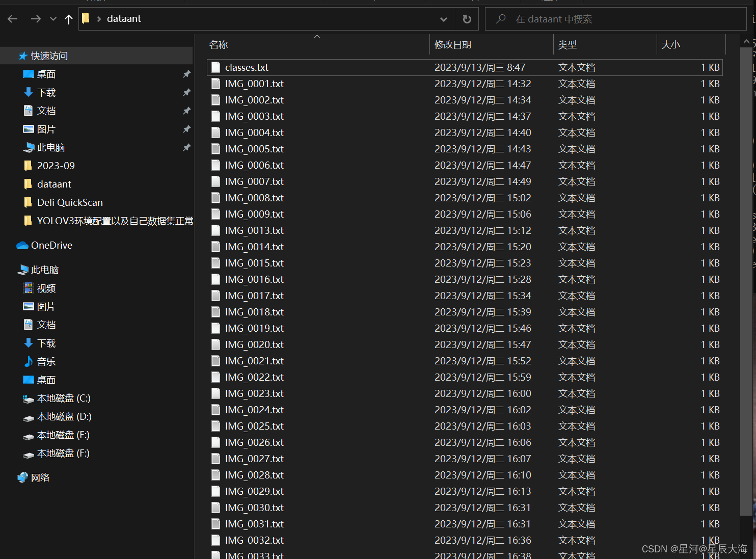This screenshot has height=559, width=756.
Task: Click the OneDrive cloud icon in sidebar
Action: 22,245
